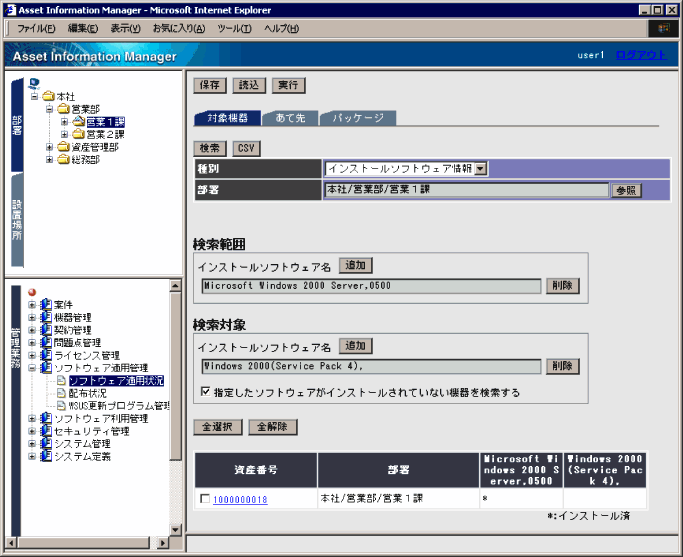This screenshot has width=683, height=557.
Task: Click the lower left pane's horizontal scrollbar thumb
Action: (x=83, y=543)
